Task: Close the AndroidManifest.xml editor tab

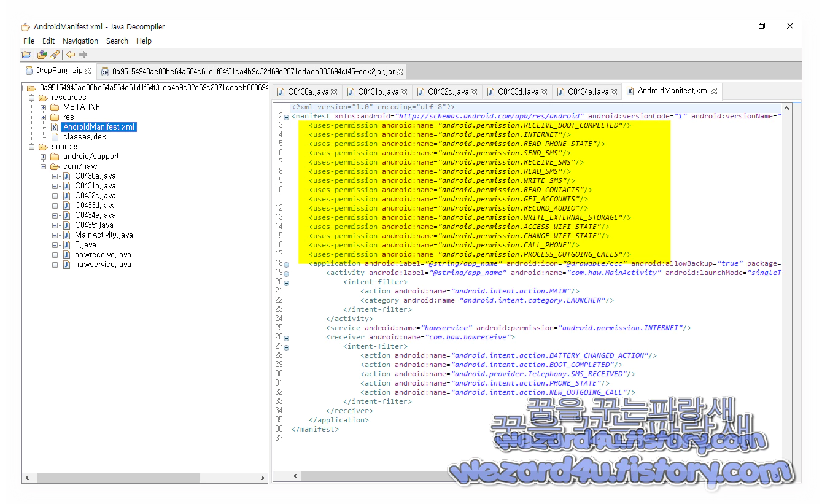Action: point(714,91)
